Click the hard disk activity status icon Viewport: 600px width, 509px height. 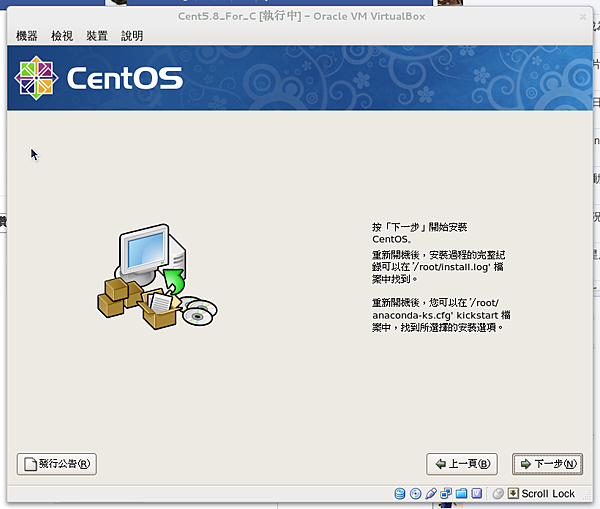pos(399,494)
